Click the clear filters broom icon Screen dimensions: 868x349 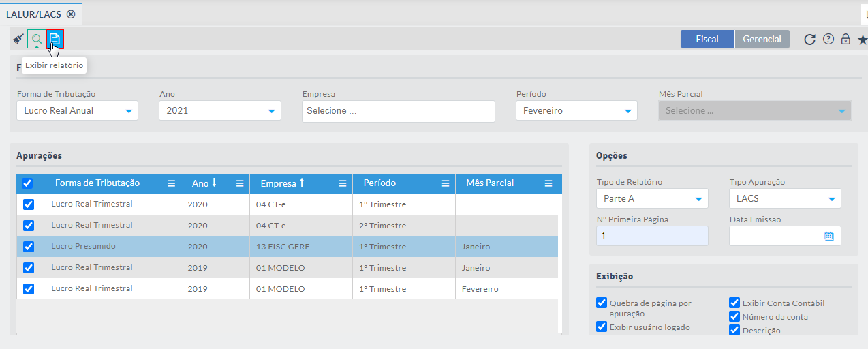tap(18, 39)
